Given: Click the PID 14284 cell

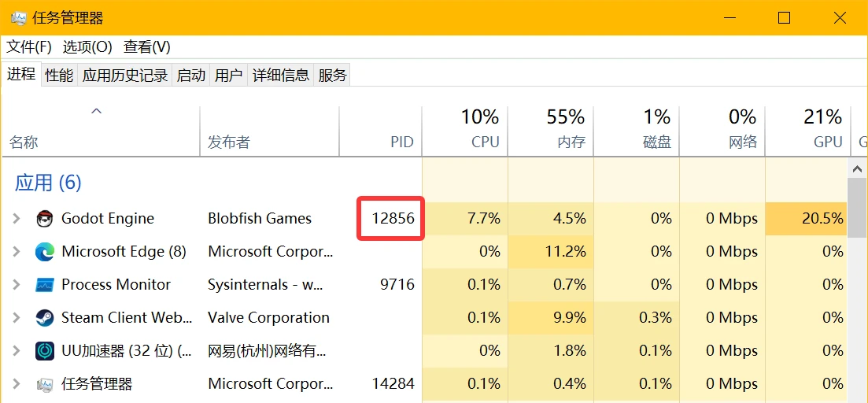Looking at the screenshot, I should [393, 383].
